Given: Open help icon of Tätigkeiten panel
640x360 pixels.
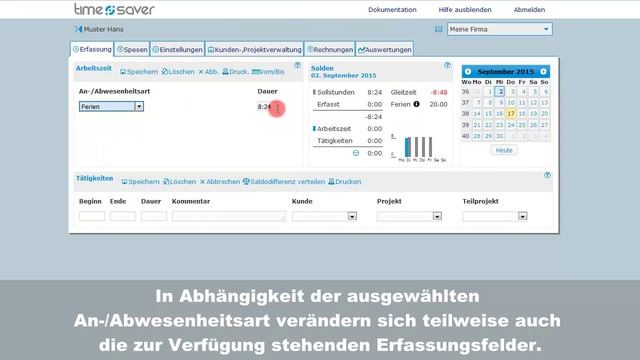Looking at the screenshot, I should [547, 175].
